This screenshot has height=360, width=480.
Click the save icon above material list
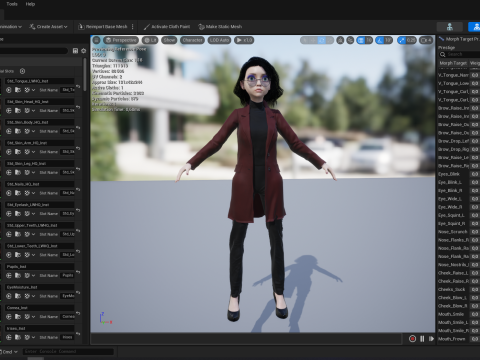pos(75,51)
